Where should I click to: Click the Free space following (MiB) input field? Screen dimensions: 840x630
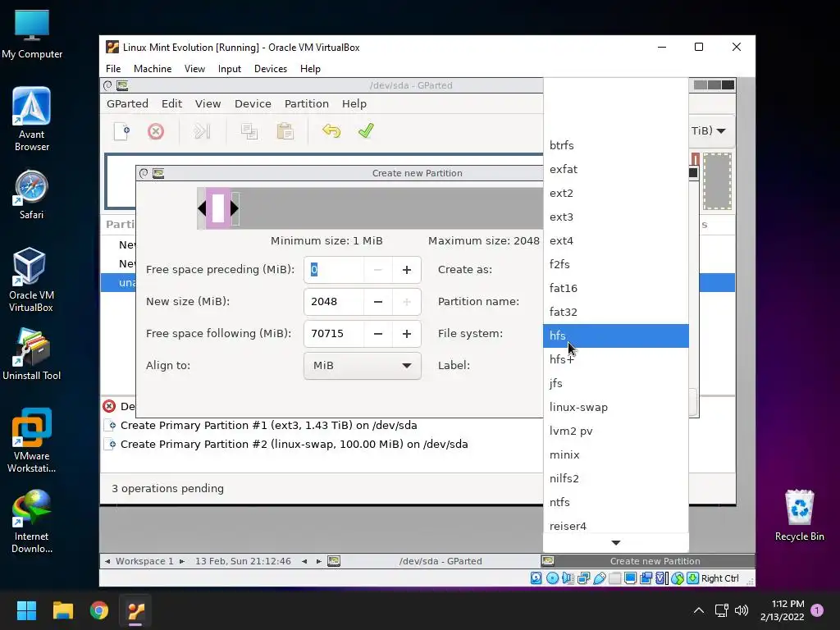[x=334, y=334]
